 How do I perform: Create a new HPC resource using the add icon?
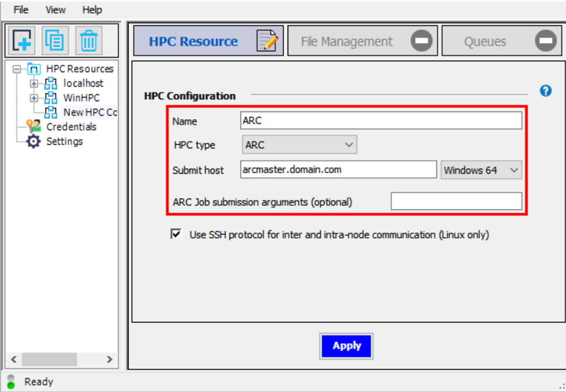[21, 41]
